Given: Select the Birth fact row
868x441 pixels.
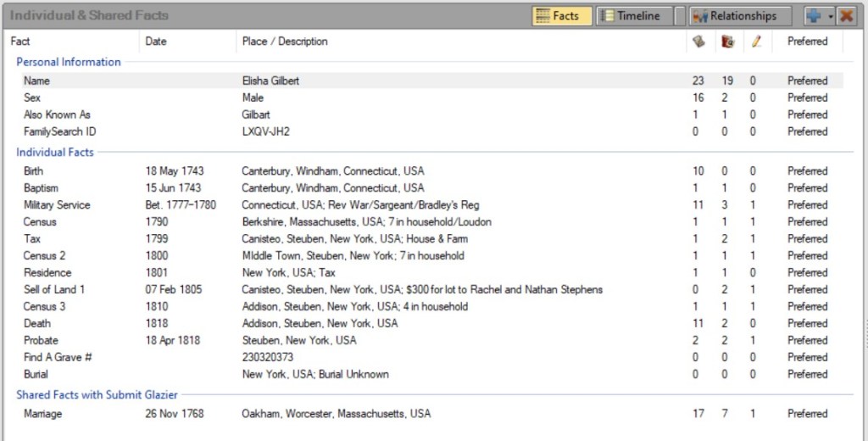Looking at the screenshot, I should [x=34, y=170].
